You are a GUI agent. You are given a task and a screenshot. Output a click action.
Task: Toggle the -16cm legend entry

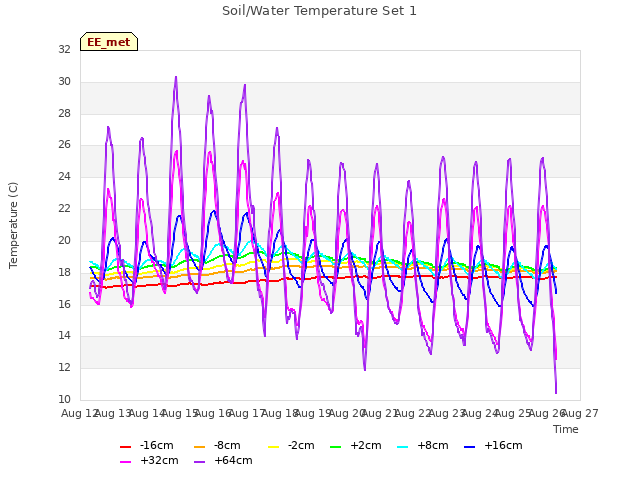pos(147,445)
